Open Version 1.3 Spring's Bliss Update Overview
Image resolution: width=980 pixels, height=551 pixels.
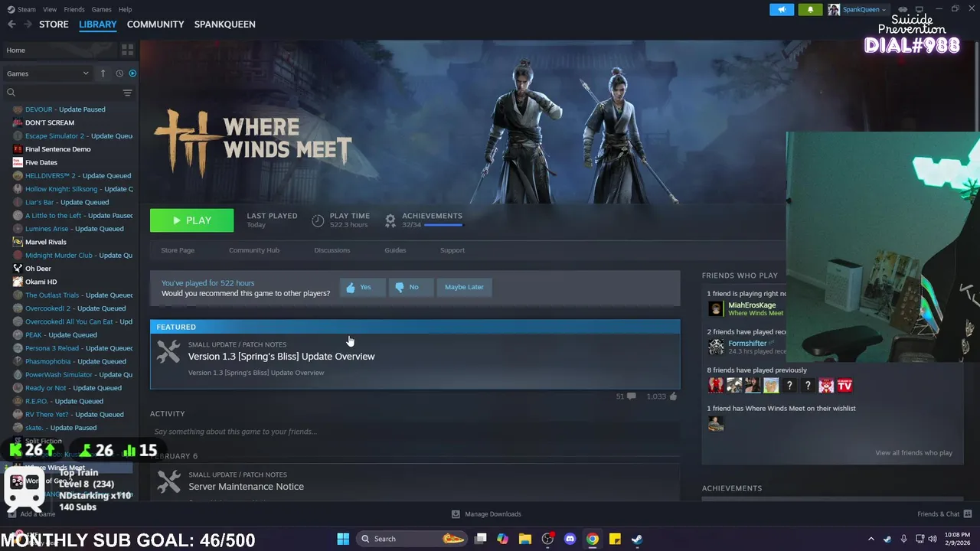point(282,357)
